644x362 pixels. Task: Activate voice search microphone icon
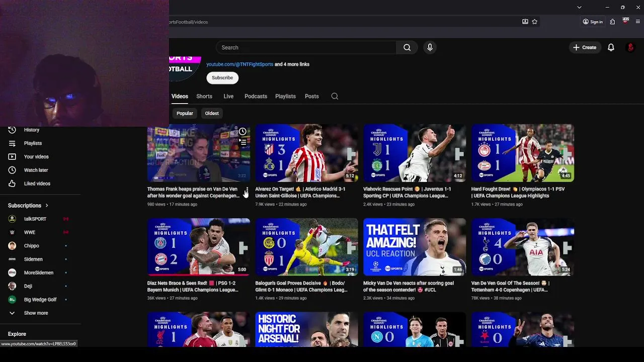click(x=430, y=47)
